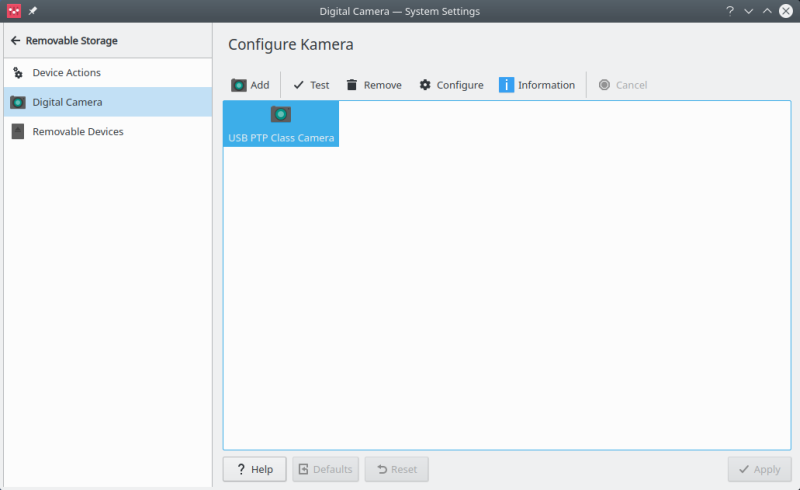800x490 pixels.
Task: Click the greyed-out Cancel toolbar button
Action: click(623, 85)
